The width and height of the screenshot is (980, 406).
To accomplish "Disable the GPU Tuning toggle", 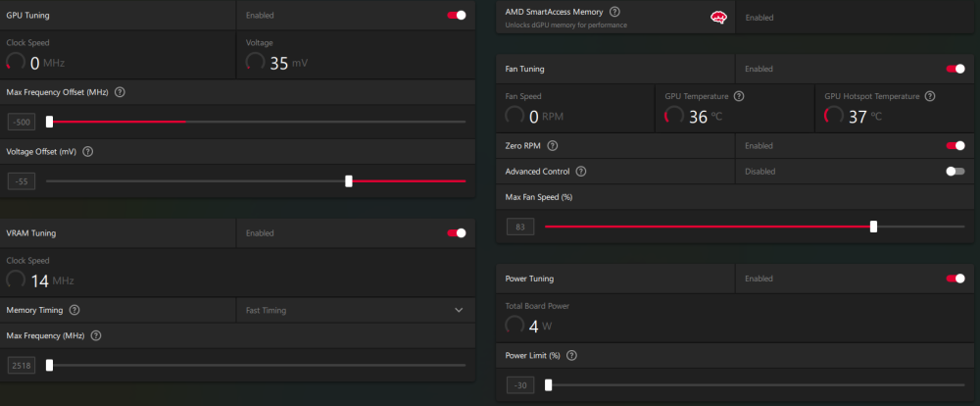I will point(456,16).
